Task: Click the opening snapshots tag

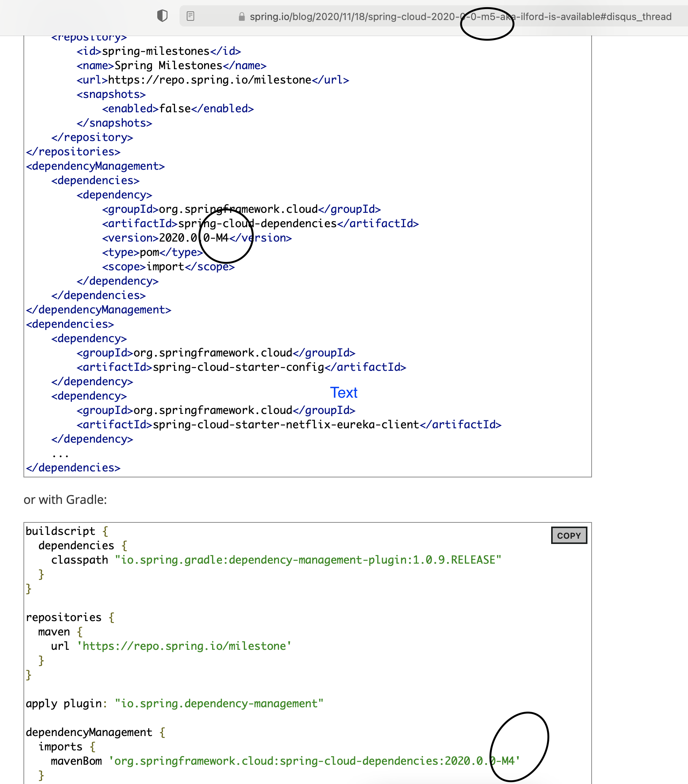Action: click(111, 94)
